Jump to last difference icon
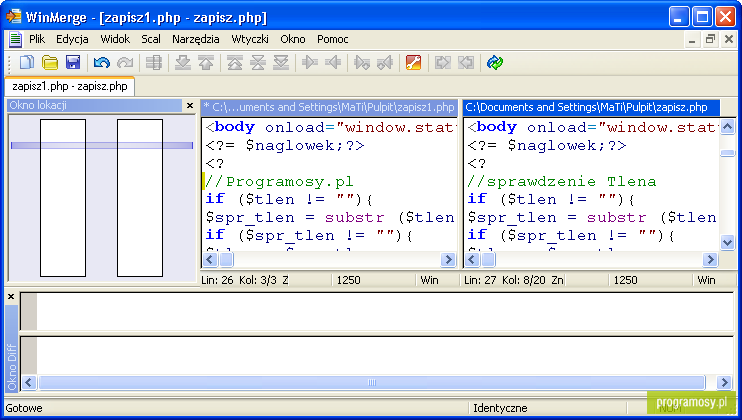This screenshot has width=742, height=420. point(281,62)
